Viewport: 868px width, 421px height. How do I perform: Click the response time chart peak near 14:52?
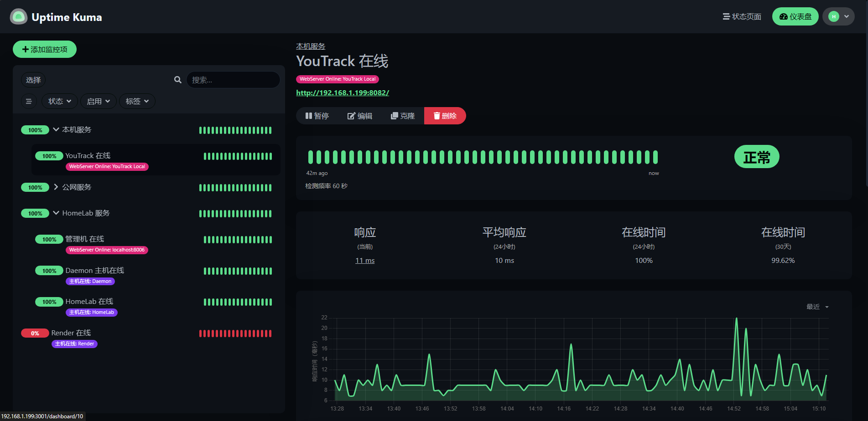[x=736, y=319]
